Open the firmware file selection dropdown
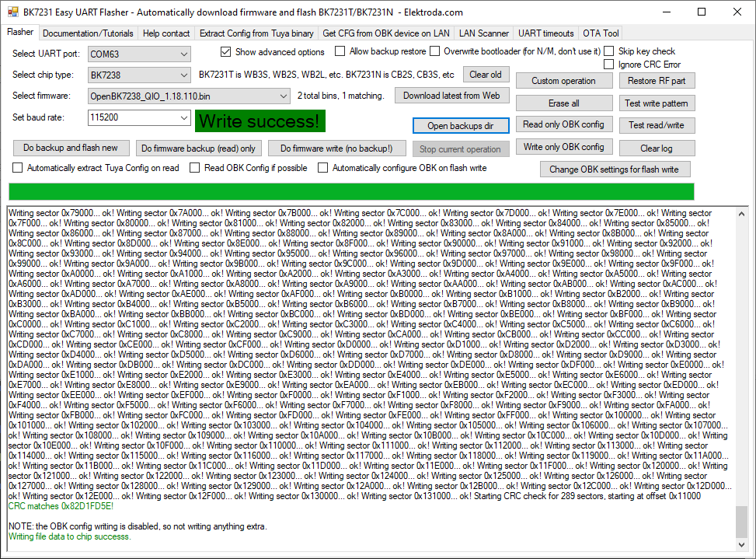The width and height of the screenshot is (756, 559). pyautogui.click(x=189, y=96)
